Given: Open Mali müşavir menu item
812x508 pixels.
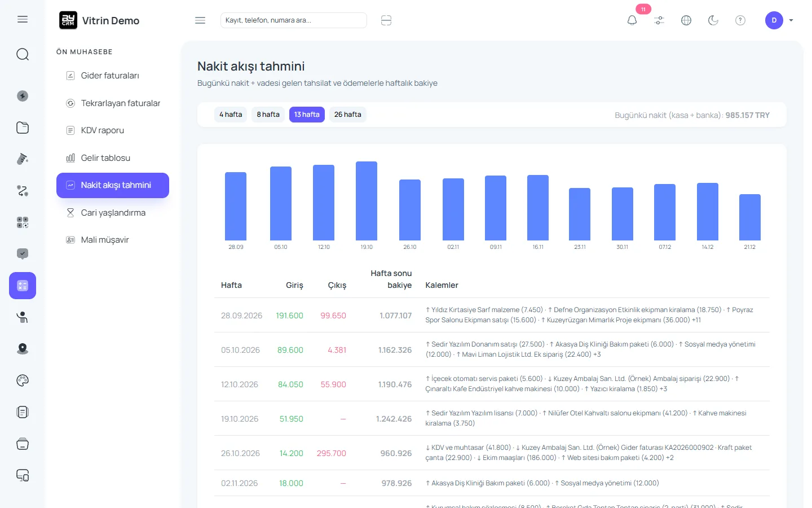Looking at the screenshot, I should click(x=113, y=240).
